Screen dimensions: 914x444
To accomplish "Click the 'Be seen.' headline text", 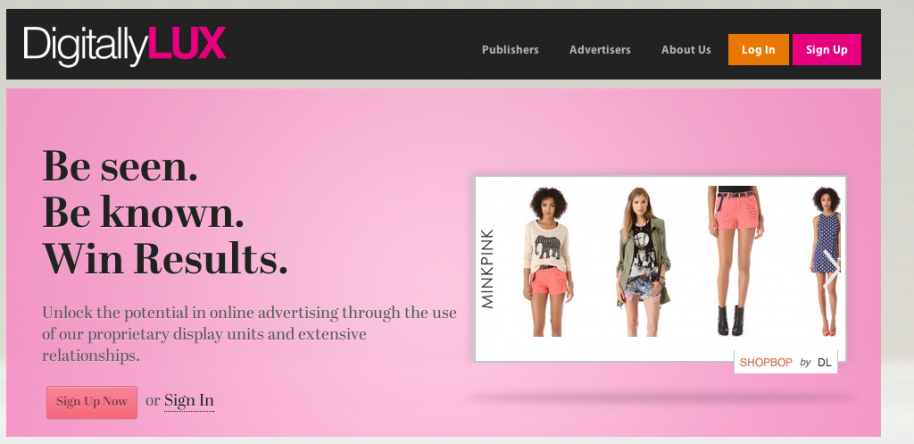I will (120, 166).
